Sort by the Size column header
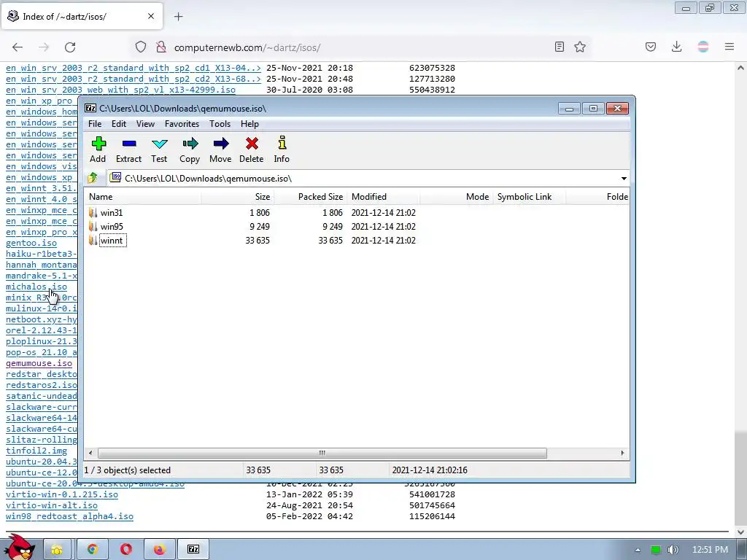 [x=237, y=197]
